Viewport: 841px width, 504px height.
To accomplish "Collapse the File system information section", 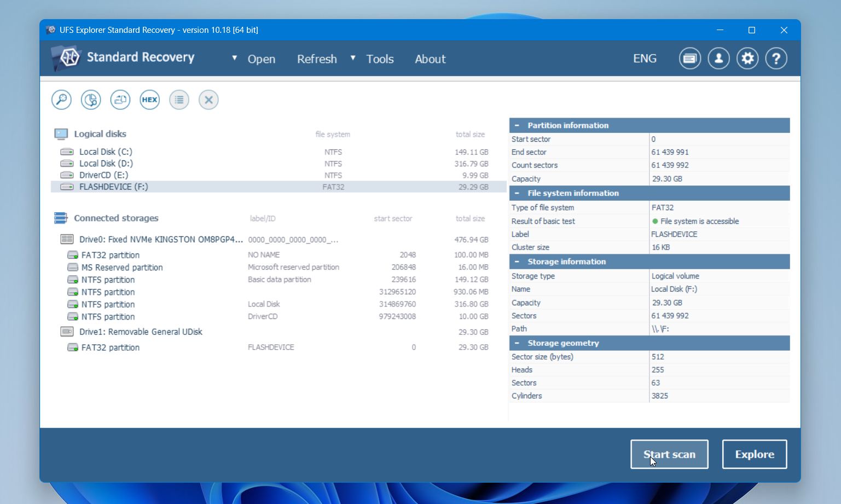I will [517, 193].
